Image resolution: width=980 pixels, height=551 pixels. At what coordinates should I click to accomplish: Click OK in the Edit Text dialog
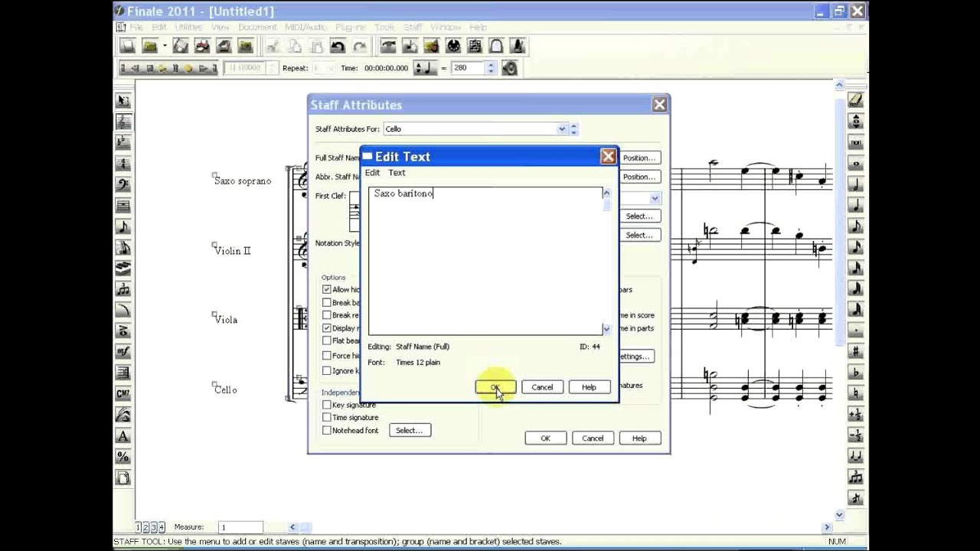(495, 387)
